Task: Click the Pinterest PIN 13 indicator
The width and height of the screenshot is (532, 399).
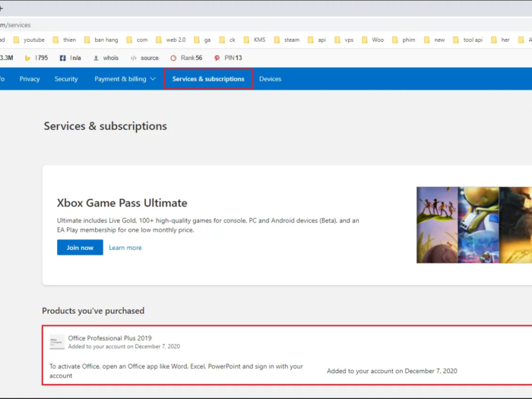Action: (x=228, y=58)
